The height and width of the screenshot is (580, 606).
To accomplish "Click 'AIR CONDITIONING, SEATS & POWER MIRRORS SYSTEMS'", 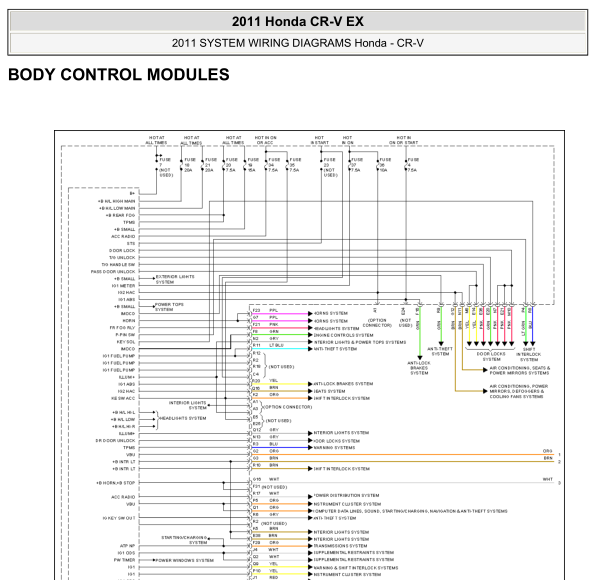I will click(x=519, y=371).
